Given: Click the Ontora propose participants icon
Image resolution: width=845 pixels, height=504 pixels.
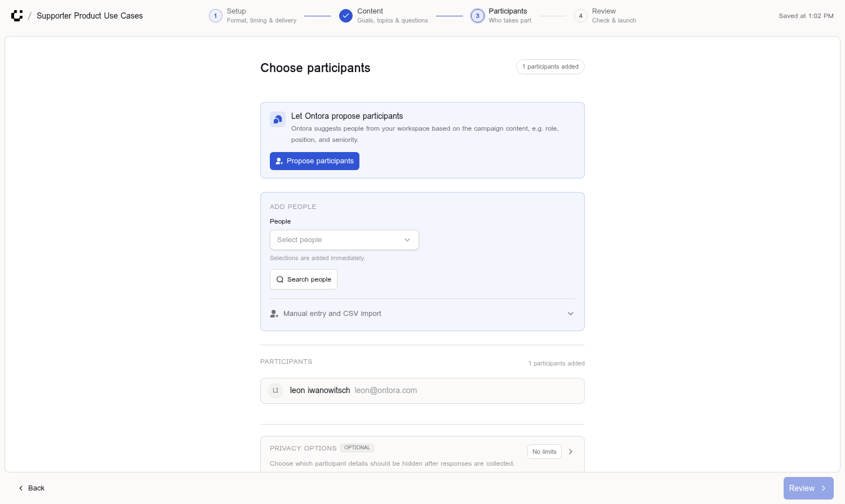Looking at the screenshot, I should pos(278,119).
